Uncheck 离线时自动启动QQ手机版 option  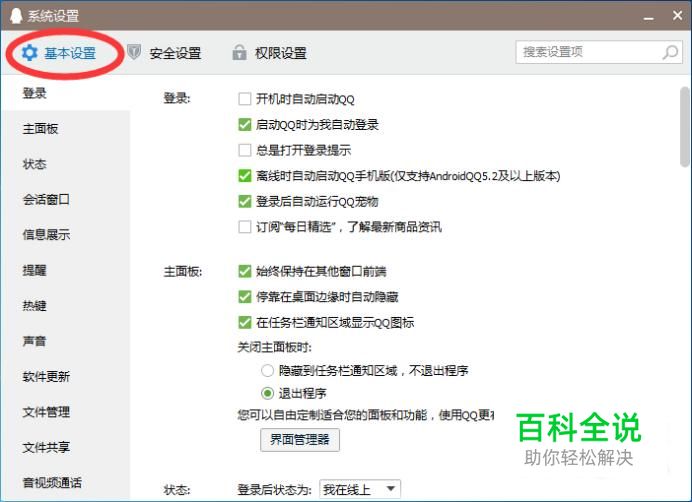coord(244,176)
